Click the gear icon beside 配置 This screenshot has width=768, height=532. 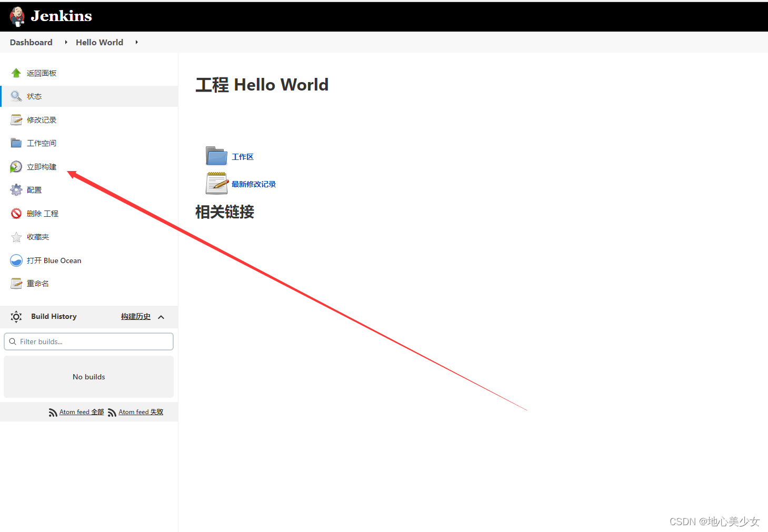pos(16,190)
